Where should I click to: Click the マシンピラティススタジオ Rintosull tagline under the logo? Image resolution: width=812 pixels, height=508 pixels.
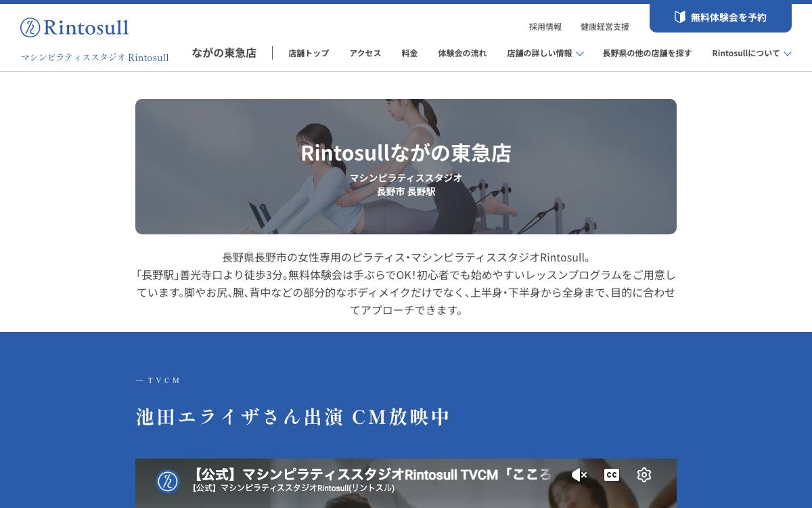[95, 58]
